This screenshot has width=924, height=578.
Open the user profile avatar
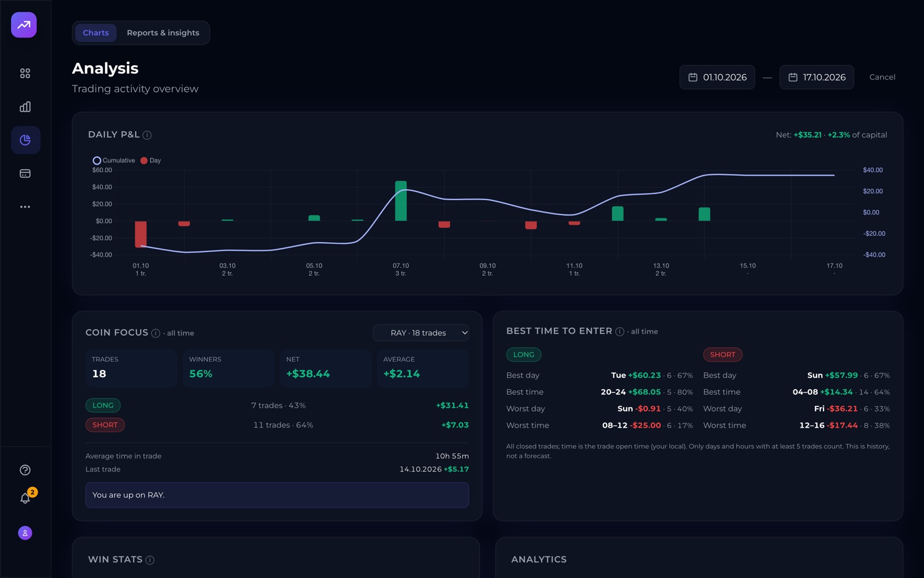click(x=25, y=533)
